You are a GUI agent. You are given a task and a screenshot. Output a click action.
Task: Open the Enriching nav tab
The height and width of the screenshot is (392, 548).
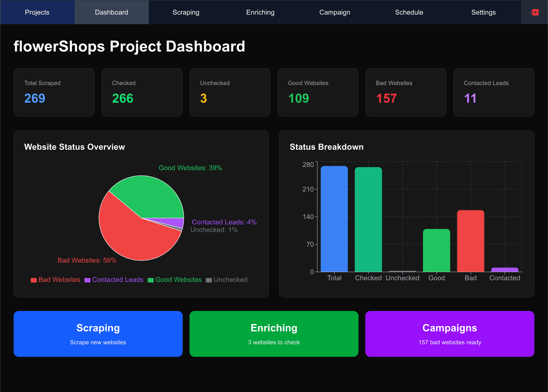tap(260, 12)
